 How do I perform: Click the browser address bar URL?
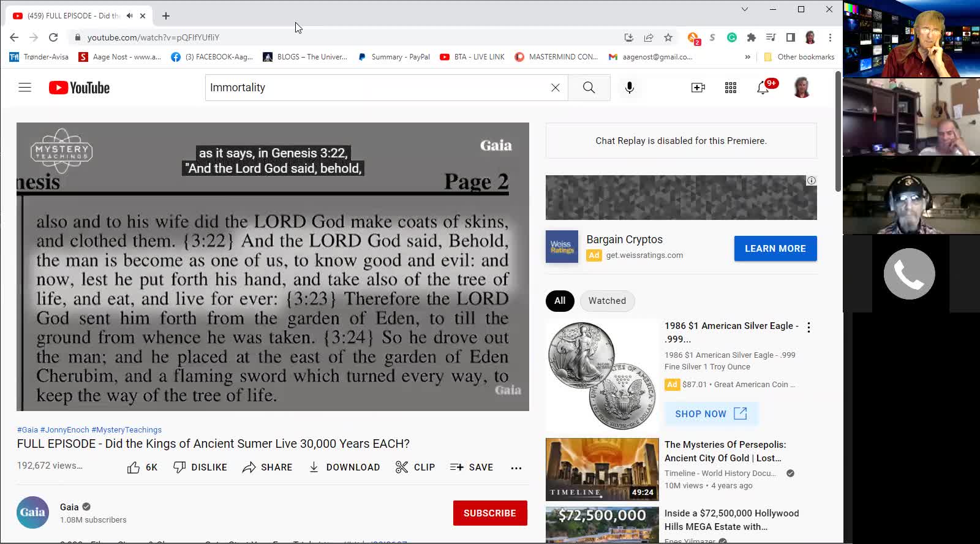coord(153,37)
